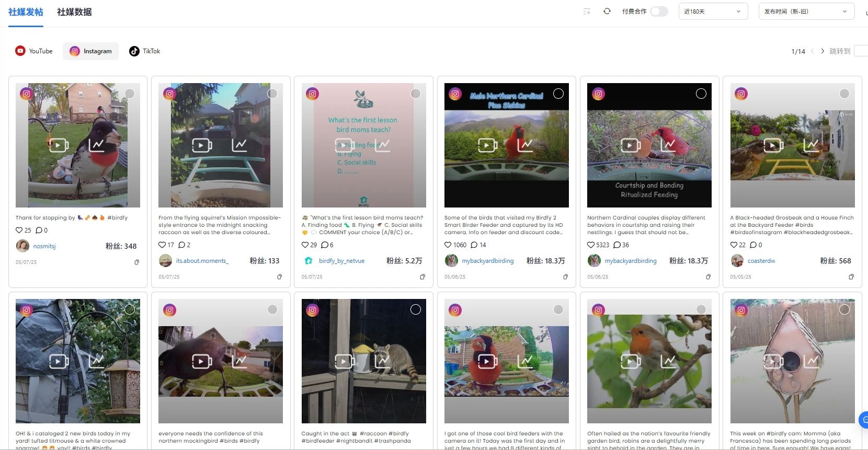Select checkbox on Male Northern Cardinal post
Viewport: 868px width, 450px height.
pos(558,94)
